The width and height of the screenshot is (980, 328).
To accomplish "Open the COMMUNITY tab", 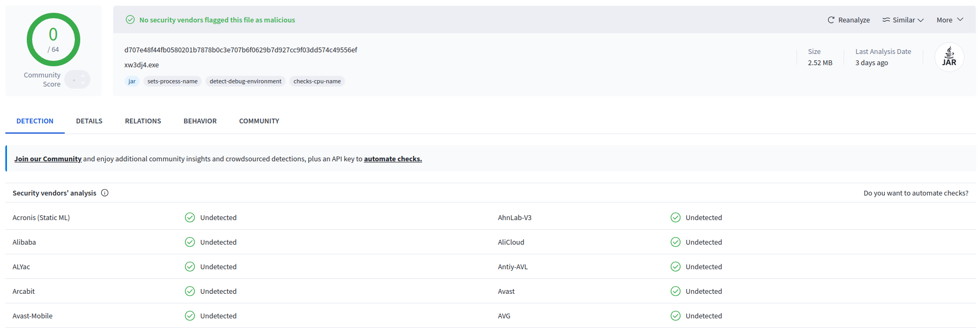I will tap(259, 121).
